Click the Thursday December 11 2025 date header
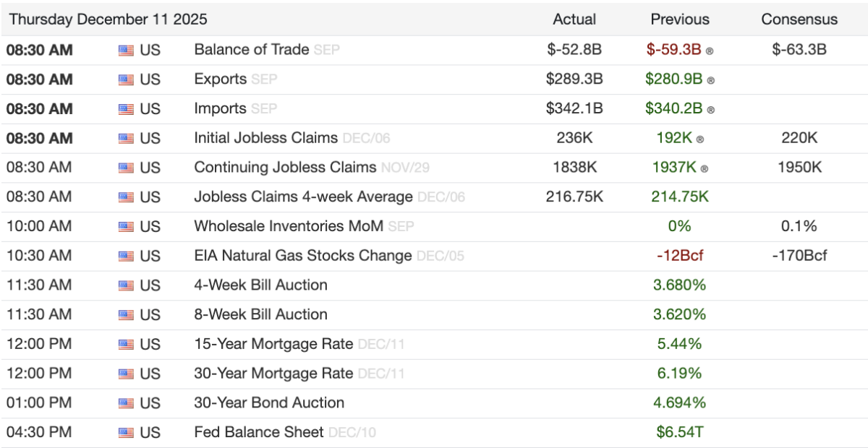Viewport: 868px width, 448px height. [108, 20]
